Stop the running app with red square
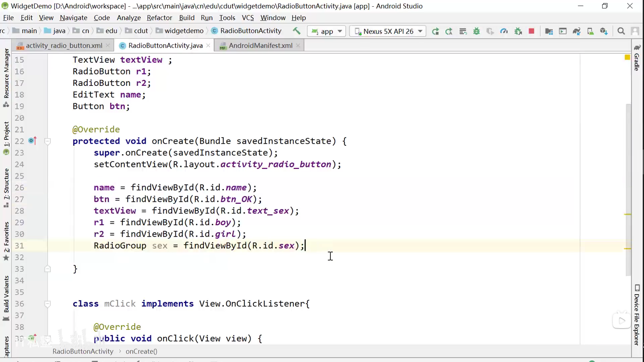This screenshot has width=644, height=362. [x=531, y=31]
